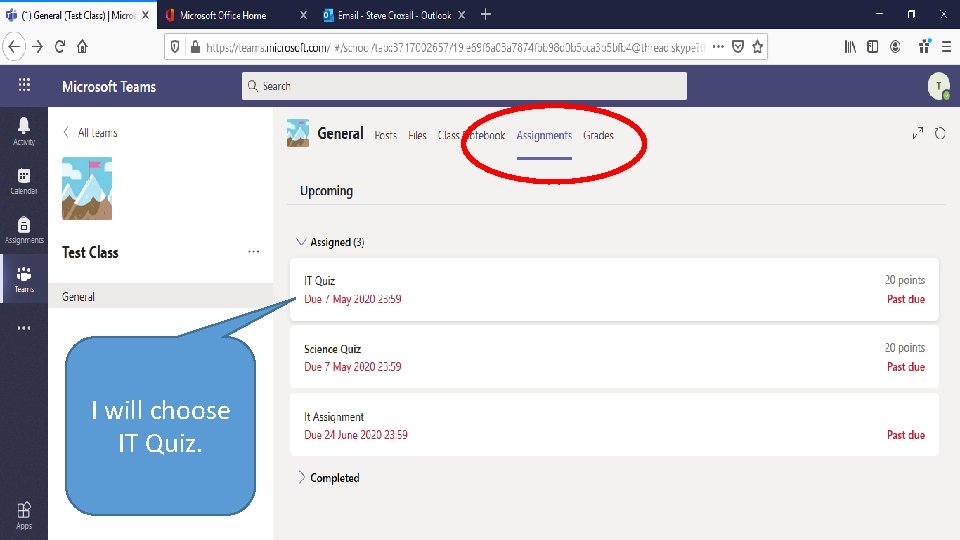The height and width of the screenshot is (540, 960).
Task: Switch to Microsoft Office Home browser tab
Action: point(236,15)
